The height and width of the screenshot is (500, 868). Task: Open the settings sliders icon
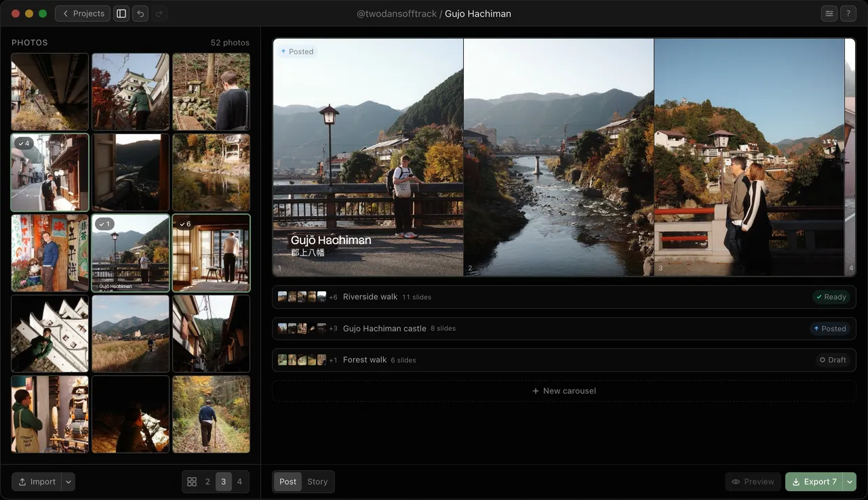click(x=829, y=14)
